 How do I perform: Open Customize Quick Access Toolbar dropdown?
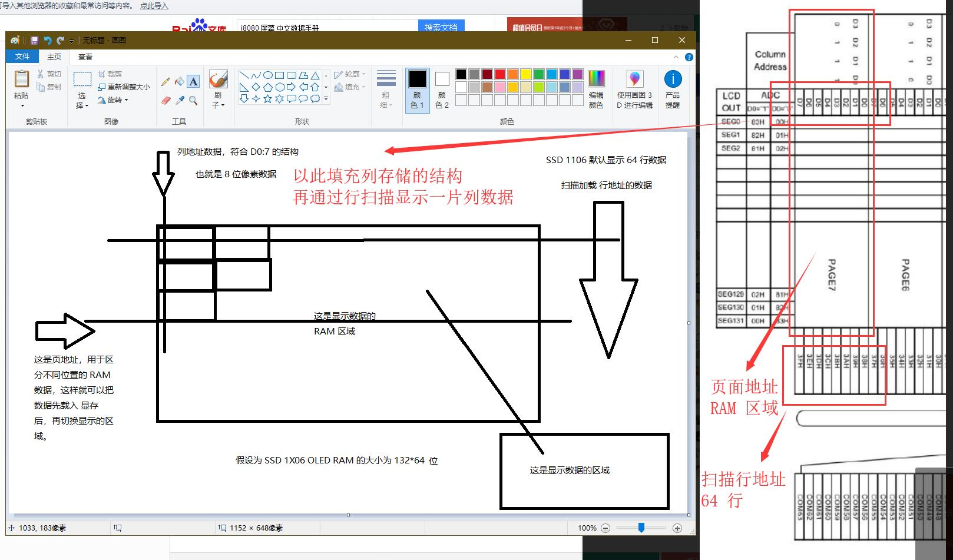72,41
